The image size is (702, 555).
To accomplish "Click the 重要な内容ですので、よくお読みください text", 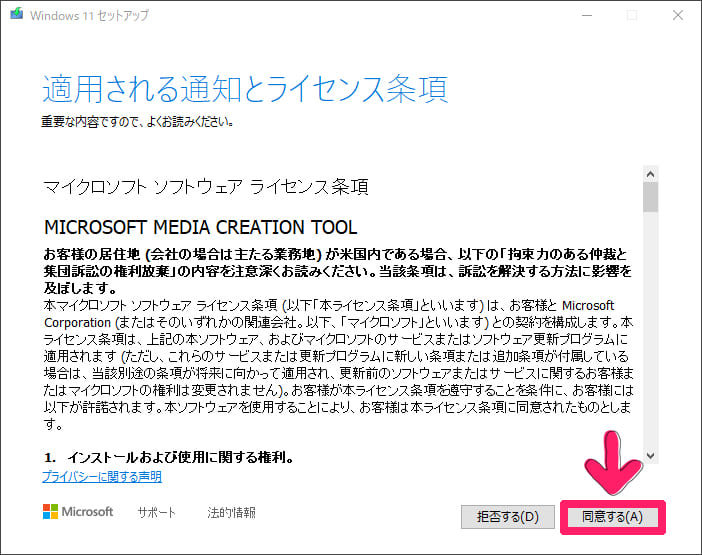I will 137,121.
